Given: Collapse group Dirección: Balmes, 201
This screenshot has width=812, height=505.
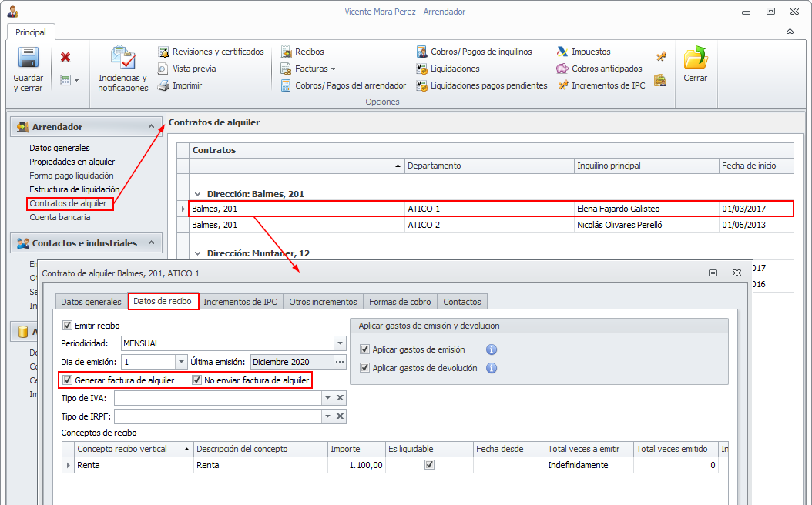Looking at the screenshot, I should pyautogui.click(x=197, y=194).
